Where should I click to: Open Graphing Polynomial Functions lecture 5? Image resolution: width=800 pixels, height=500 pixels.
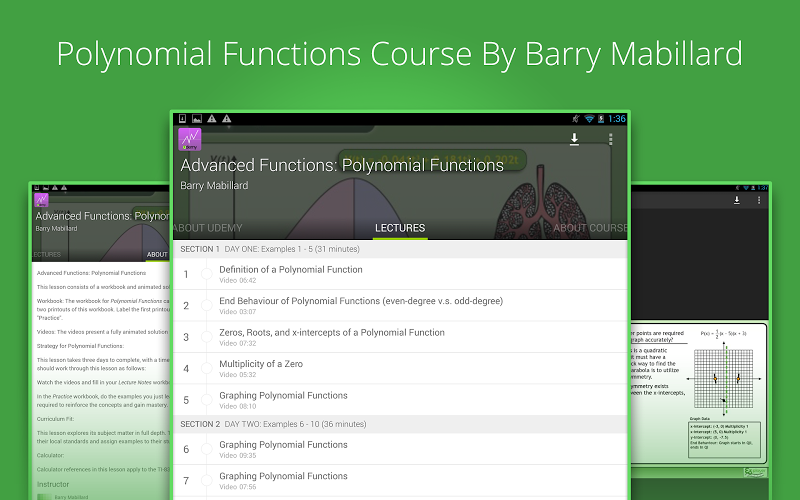400,400
